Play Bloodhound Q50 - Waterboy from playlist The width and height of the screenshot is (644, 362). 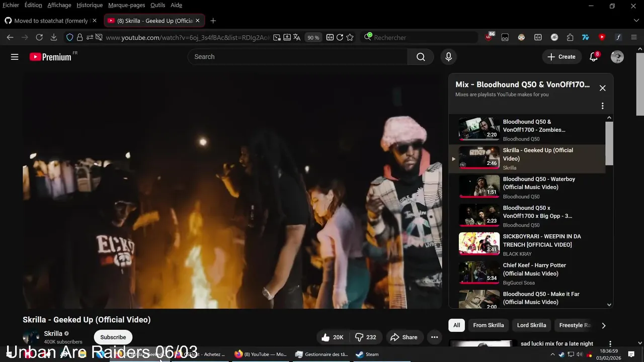click(x=527, y=188)
